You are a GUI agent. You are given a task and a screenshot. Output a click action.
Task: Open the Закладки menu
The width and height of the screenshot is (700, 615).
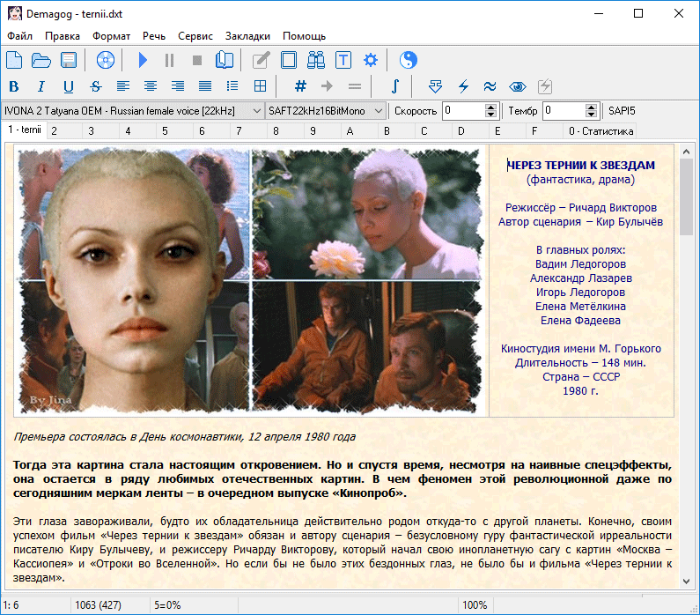coord(247,36)
